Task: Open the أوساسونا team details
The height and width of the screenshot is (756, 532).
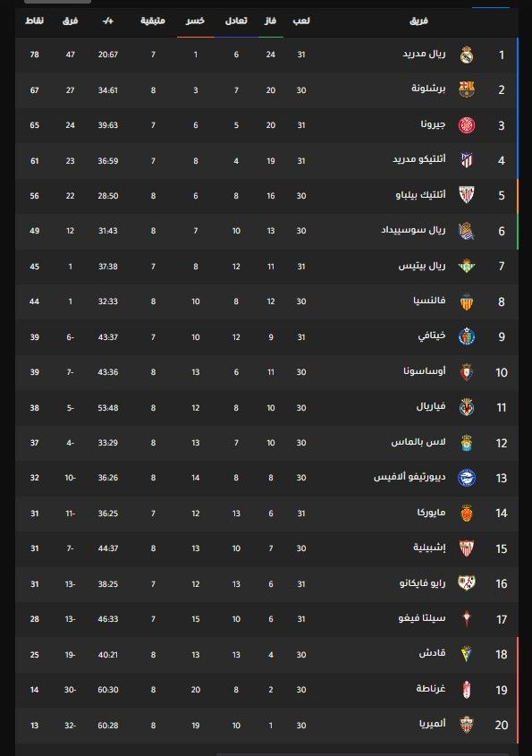Action: tap(426, 372)
